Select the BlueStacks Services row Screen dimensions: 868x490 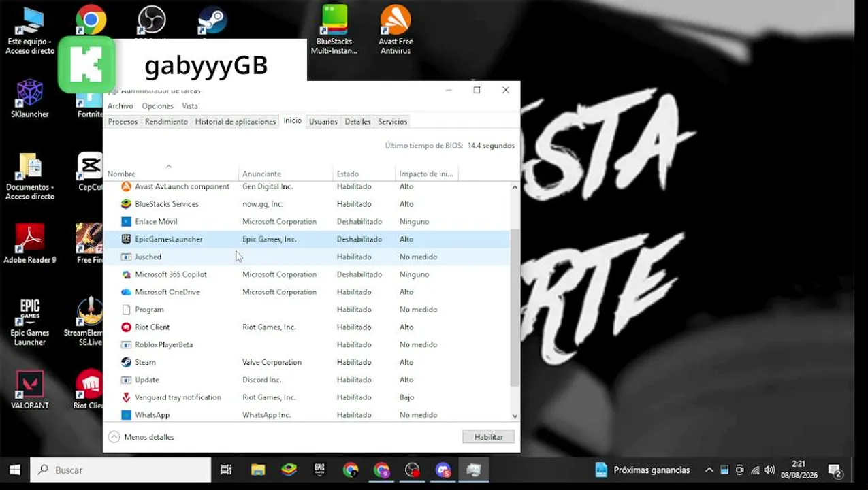tap(306, 204)
